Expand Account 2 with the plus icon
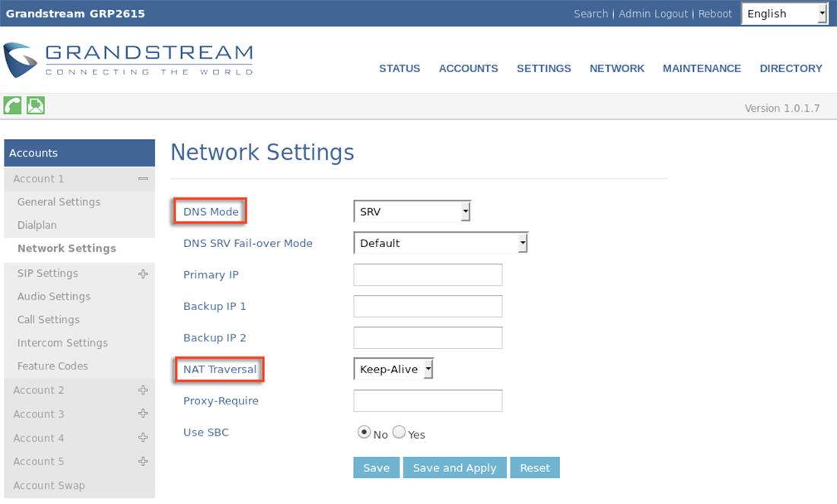The image size is (837, 504). [143, 390]
